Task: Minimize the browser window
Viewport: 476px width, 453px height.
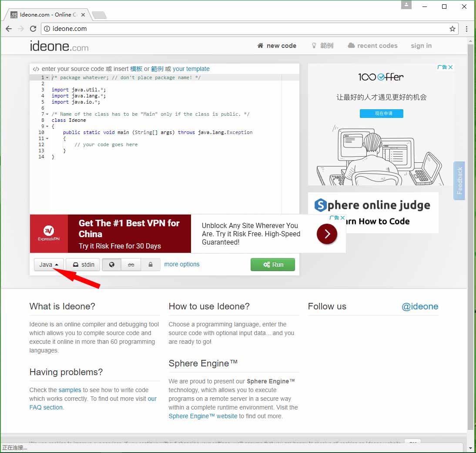Action: [425, 7]
